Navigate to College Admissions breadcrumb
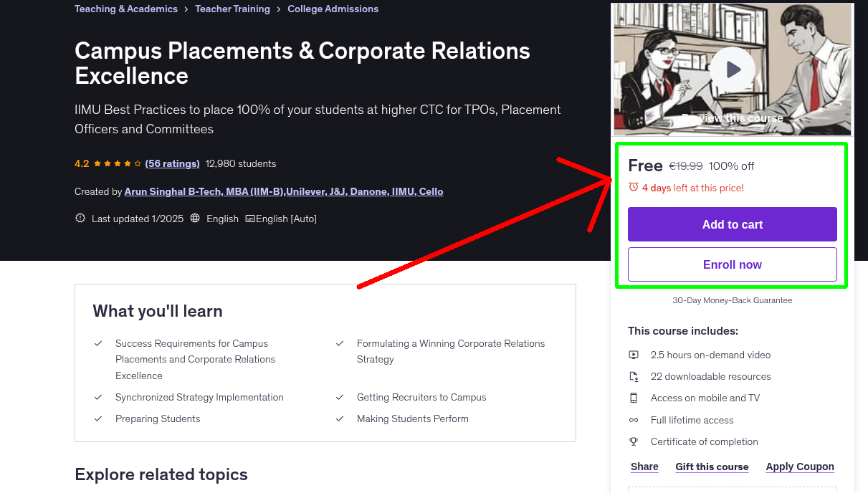This screenshot has height=493, width=868. click(x=333, y=8)
